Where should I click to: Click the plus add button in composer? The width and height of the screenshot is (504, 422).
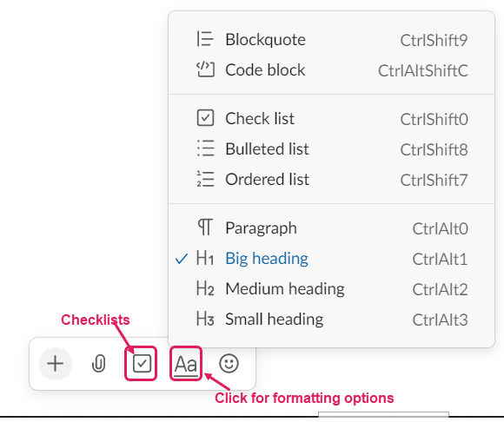tap(56, 364)
